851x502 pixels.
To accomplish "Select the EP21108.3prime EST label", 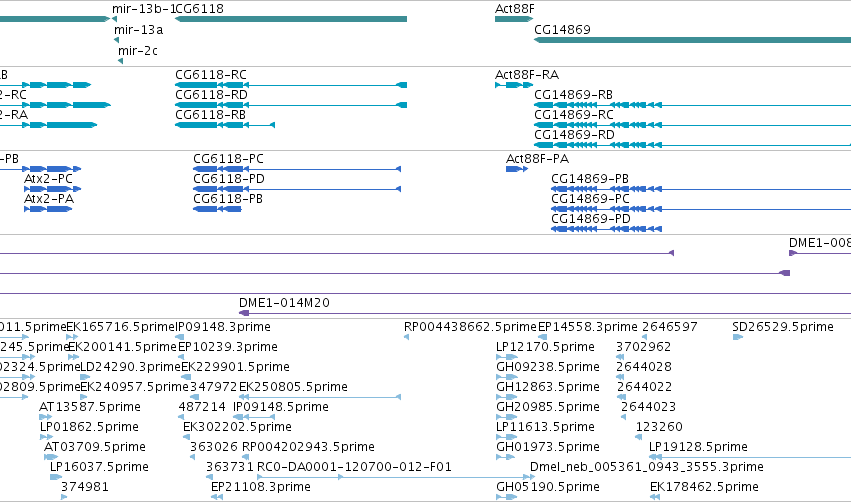I will click(261, 487).
